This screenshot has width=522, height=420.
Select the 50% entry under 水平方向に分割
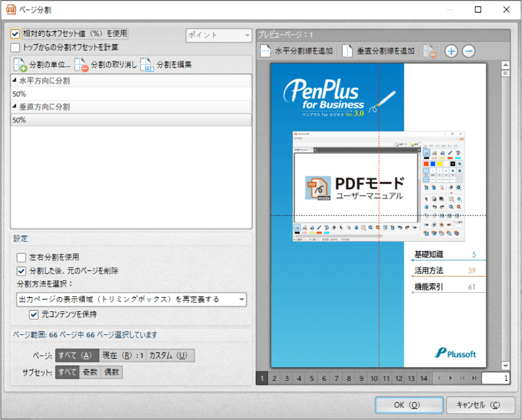point(131,94)
